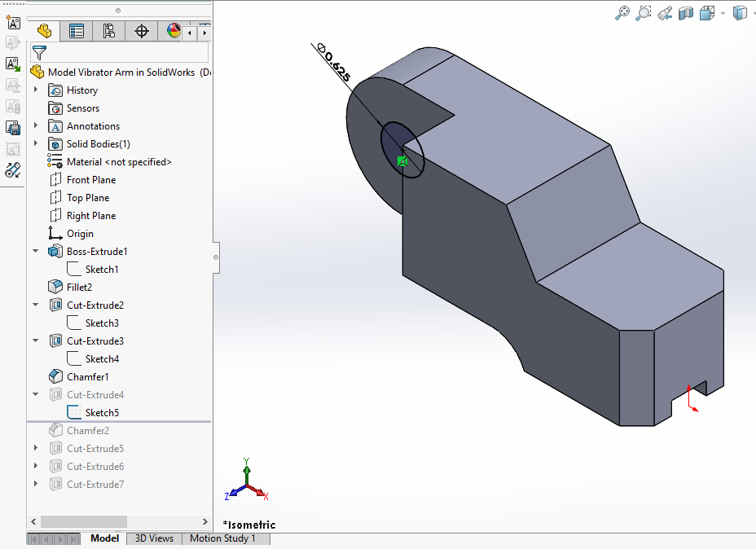Click the belt/chain icon in left toolbar

point(13,170)
